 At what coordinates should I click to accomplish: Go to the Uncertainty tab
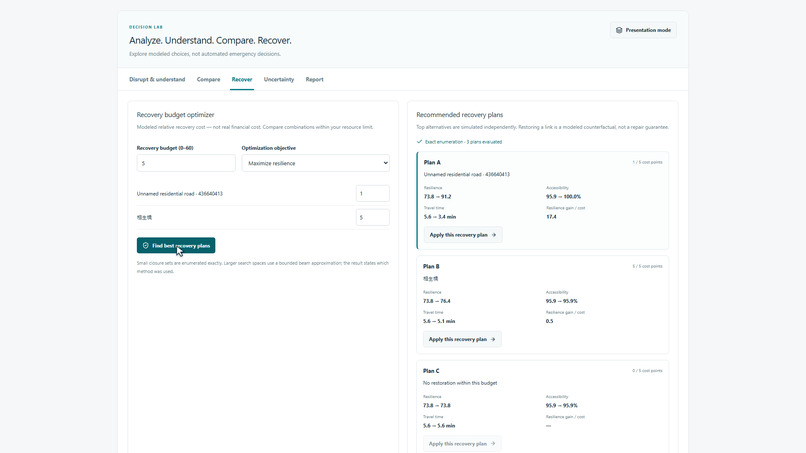279,80
